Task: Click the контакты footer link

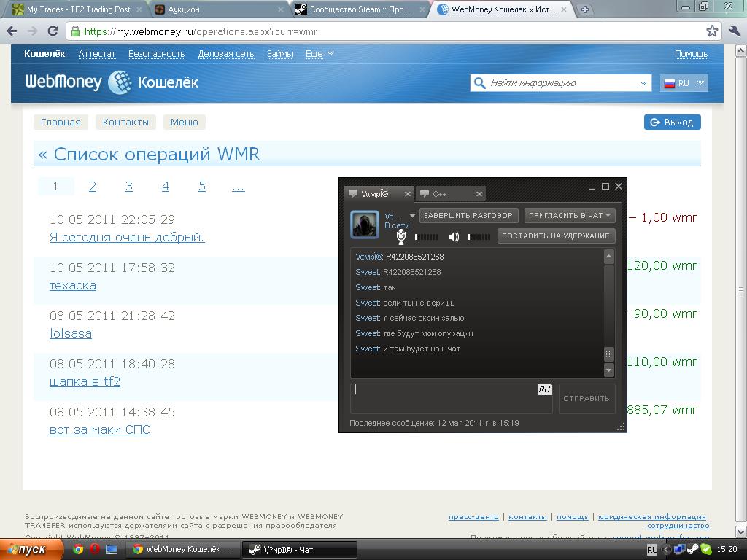Action: pos(527,517)
